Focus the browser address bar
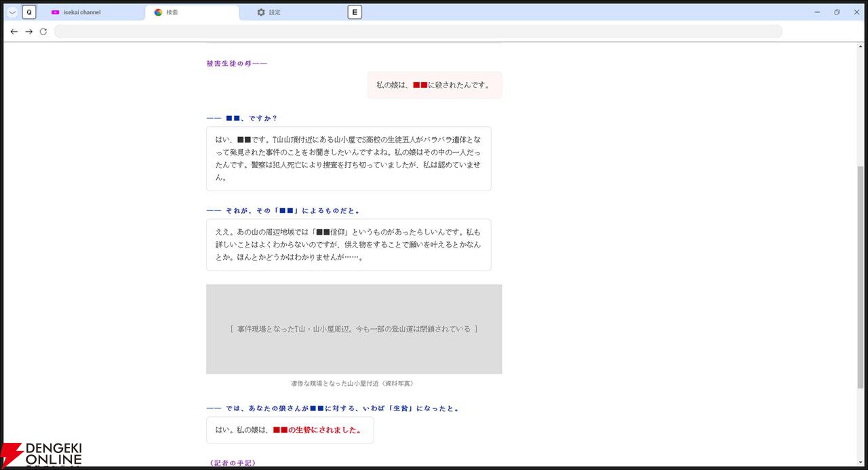868x470 pixels. tap(418, 31)
